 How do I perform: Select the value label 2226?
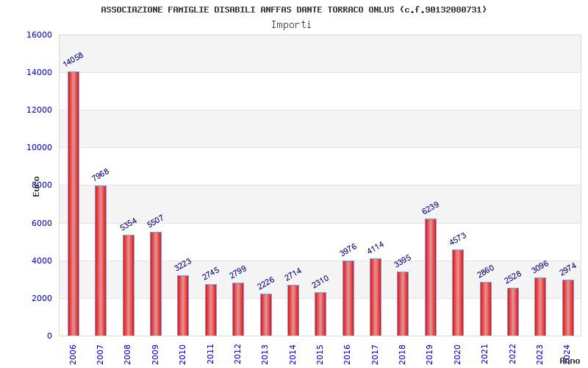pos(265,283)
